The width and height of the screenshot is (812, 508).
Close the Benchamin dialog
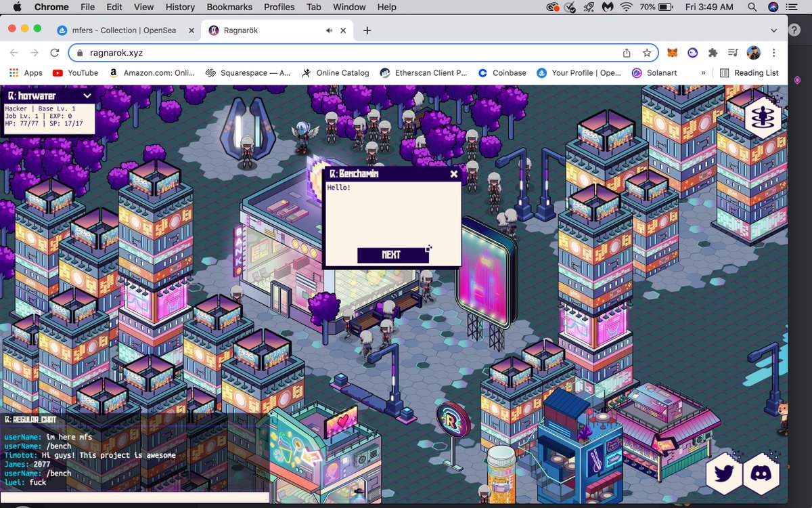pos(454,174)
